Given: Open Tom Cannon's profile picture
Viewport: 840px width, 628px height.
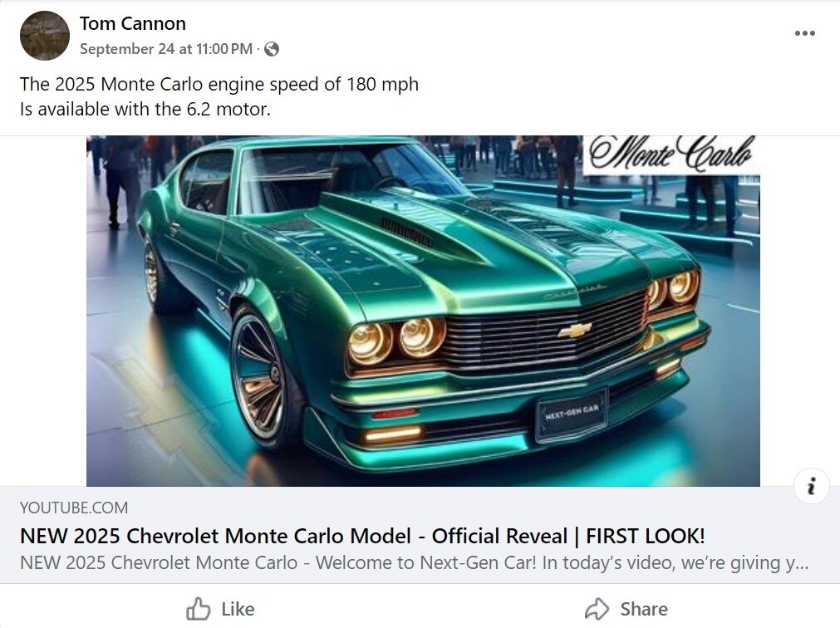Looking at the screenshot, I should coord(45,36).
